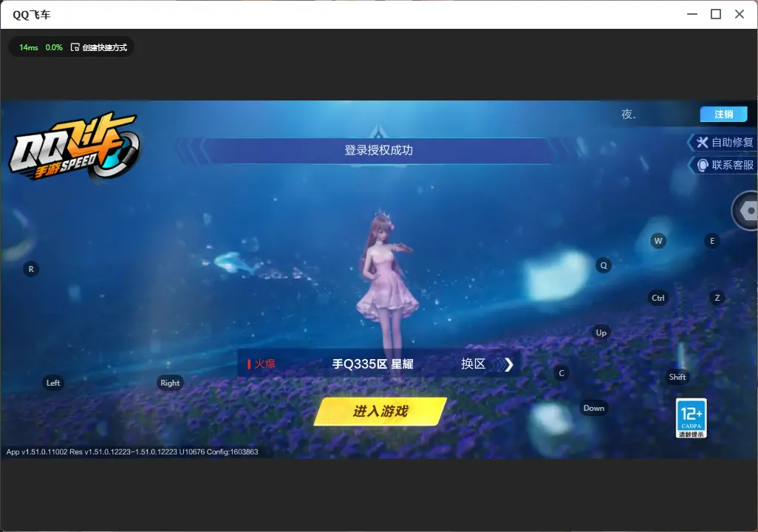
Task: Click the 14ms latency indicator
Action: pyautogui.click(x=29, y=47)
